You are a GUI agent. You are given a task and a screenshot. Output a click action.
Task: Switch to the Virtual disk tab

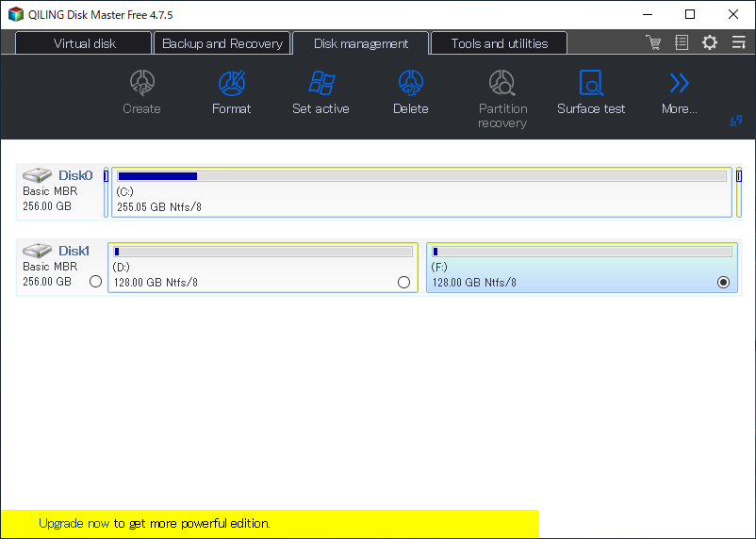pos(84,43)
